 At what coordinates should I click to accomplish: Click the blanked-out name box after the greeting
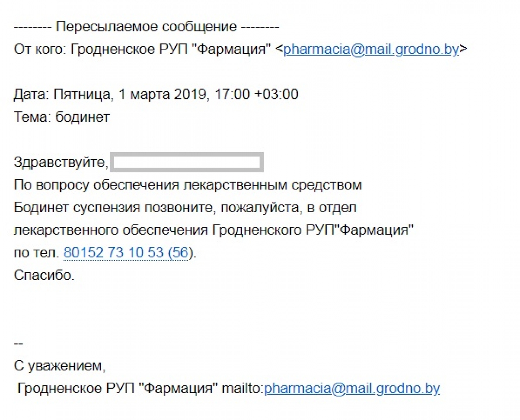coord(186,162)
